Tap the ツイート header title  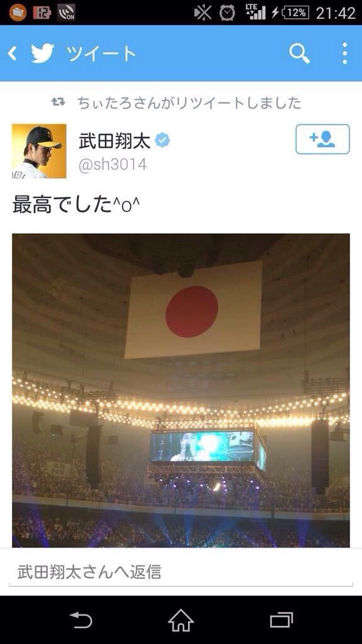click(x=102, y=54)
